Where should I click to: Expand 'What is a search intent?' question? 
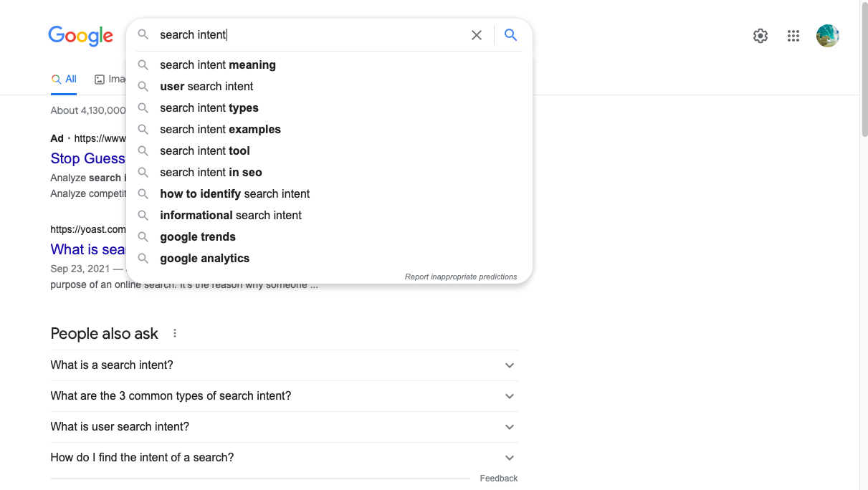(x=283, y=365)
